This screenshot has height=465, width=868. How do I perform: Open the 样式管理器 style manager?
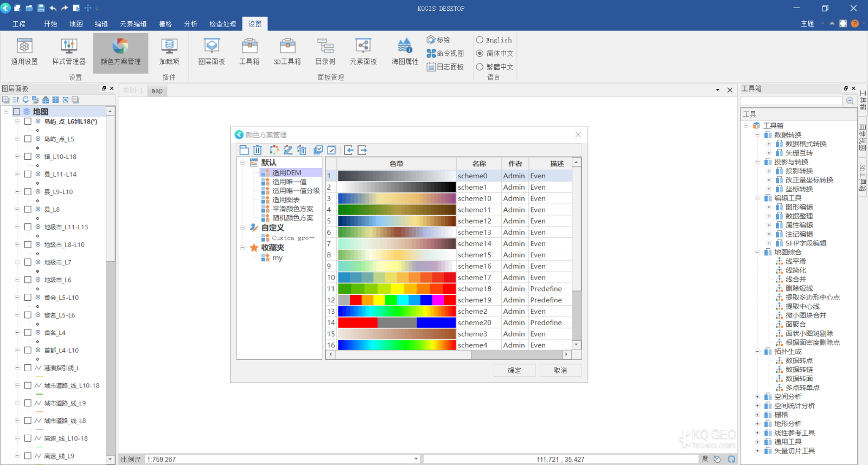click(68, 52)
